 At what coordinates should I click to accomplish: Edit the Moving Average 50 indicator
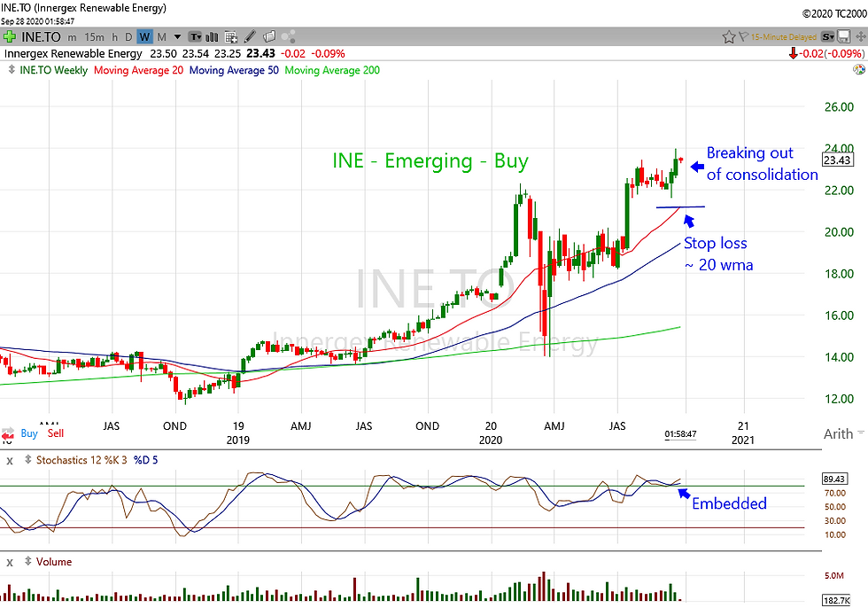[x=234, y=70]
